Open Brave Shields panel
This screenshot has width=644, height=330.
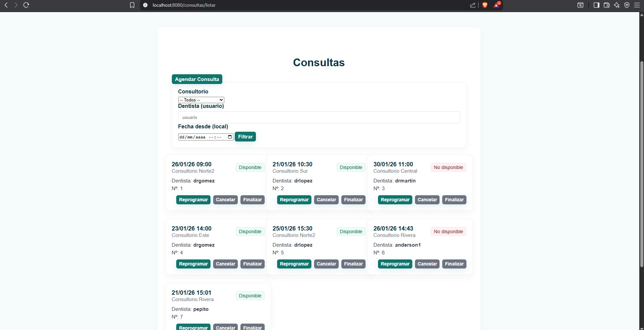(x=485, y=5)
